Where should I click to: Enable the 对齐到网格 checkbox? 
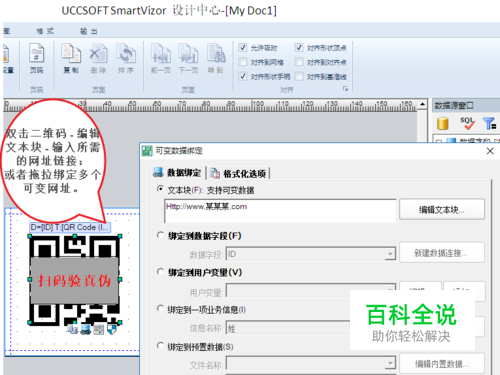tap(243, 62)
